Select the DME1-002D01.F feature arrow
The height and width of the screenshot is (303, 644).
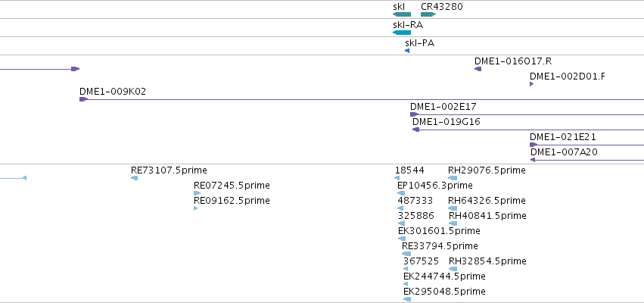click(531, 84)
